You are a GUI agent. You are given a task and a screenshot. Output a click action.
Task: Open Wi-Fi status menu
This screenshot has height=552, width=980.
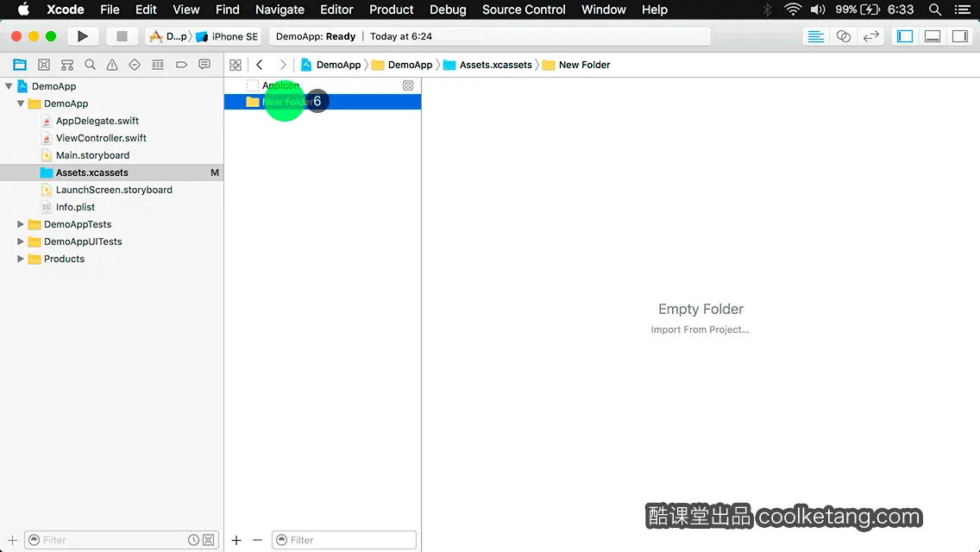click(x=793, y=9)
